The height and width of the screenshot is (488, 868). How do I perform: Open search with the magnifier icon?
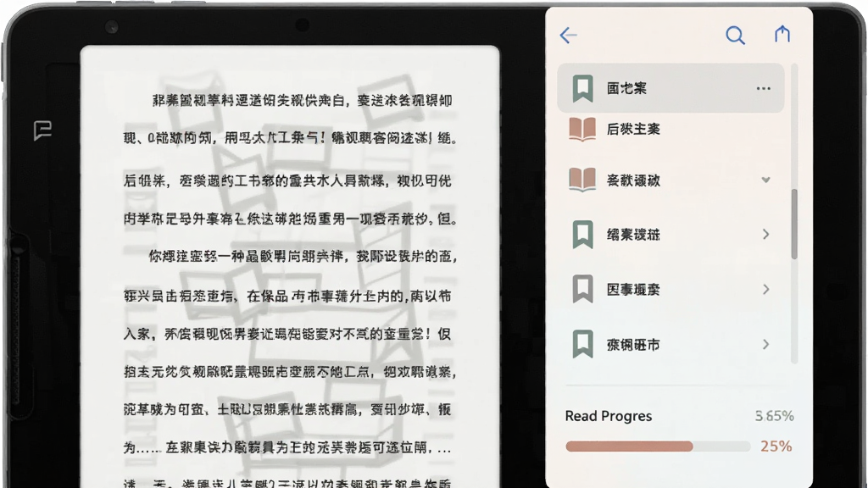tap(735, 36)
